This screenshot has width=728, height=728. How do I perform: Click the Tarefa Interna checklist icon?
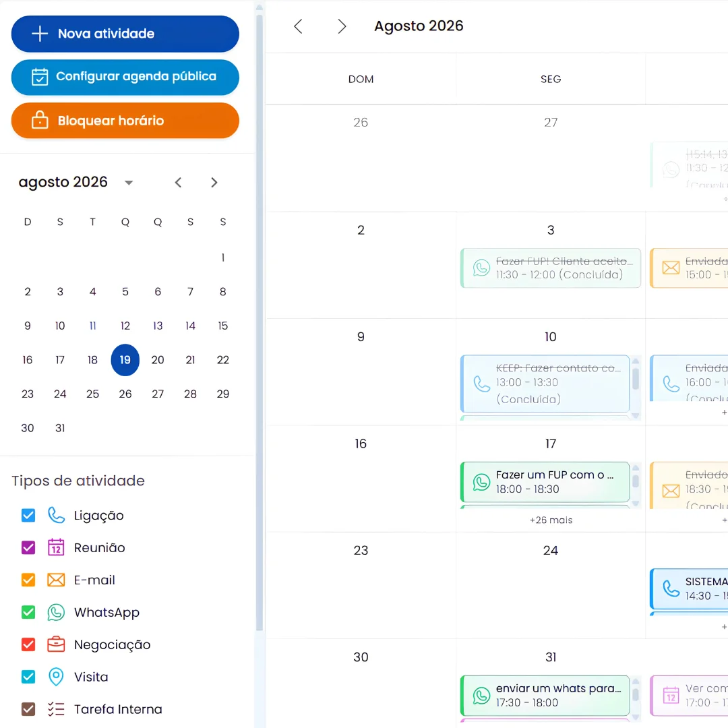pyautogui.click(x=56, y=709)
